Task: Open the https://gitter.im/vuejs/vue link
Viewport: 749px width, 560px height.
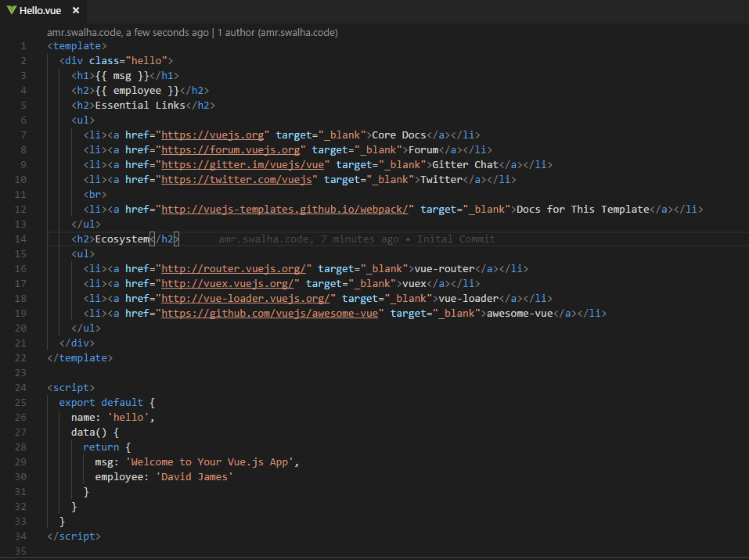Action: pyautogui.click(x=243, y=165)
